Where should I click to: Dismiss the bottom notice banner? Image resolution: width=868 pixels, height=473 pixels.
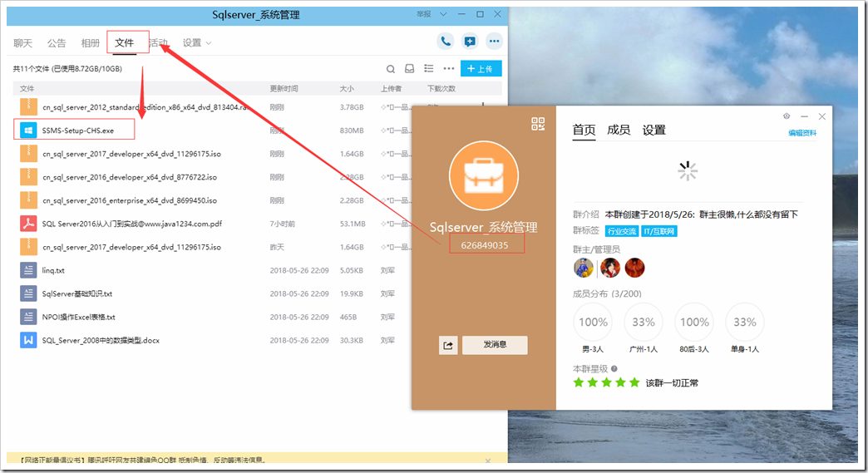(488, 461)
